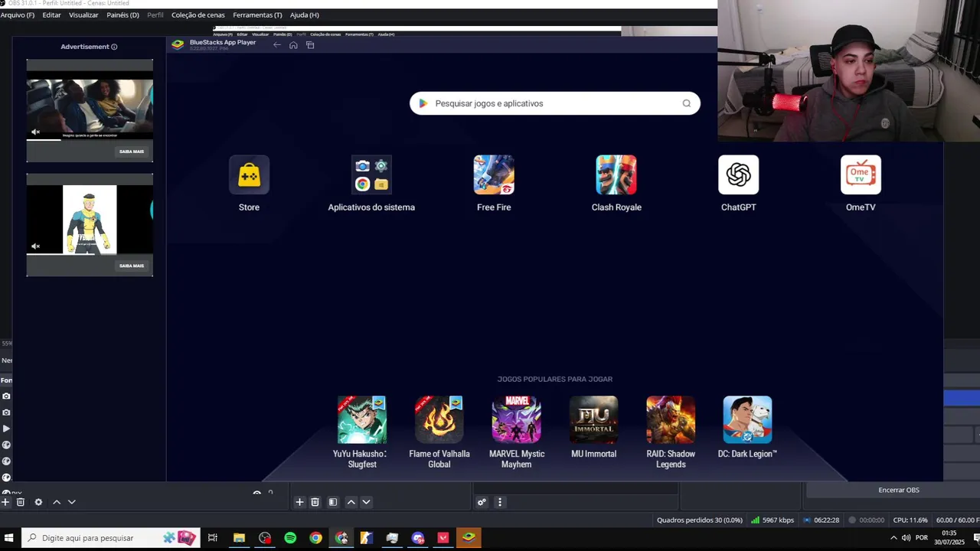Viewport: 980px width, 551px height.
Task: Open the Arquivo (F) menu
Action: coord(18,15)
